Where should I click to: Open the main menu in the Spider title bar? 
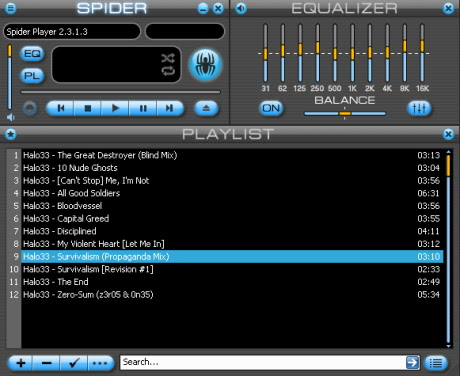point(11,8)
